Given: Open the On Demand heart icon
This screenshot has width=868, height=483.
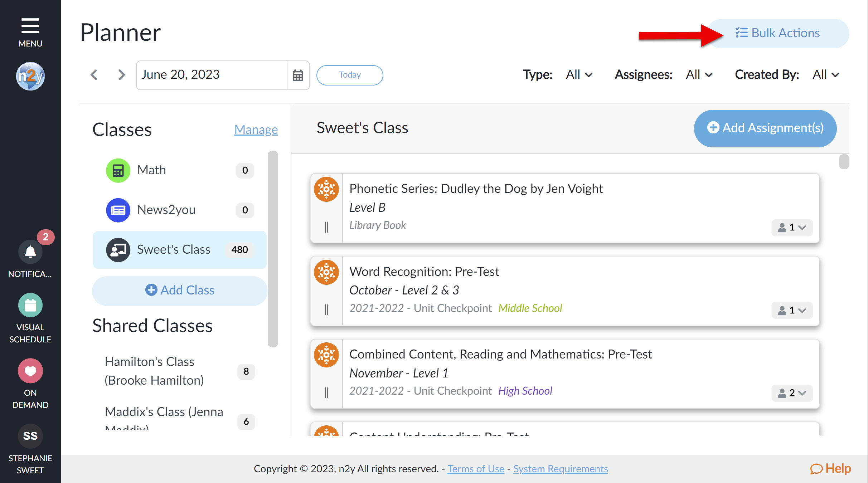Looking at the screenshot, I should point(30,371).
